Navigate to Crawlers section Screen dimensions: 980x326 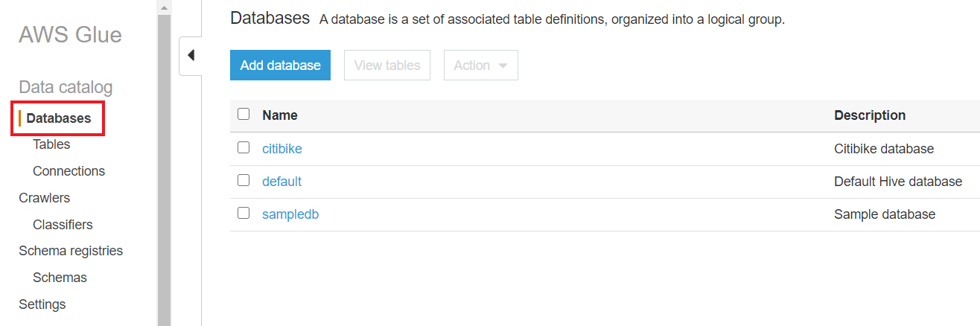pyautogui.click(x=44, y=198)
